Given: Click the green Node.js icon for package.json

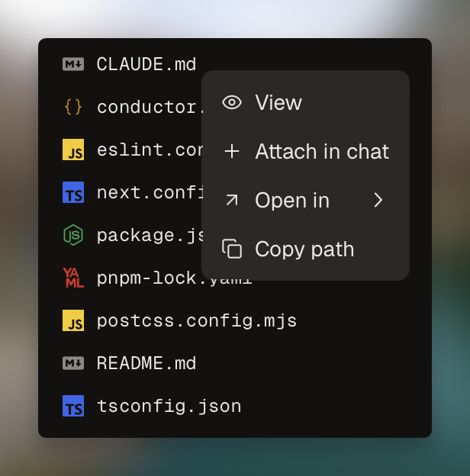Looking at the screenshot, I should [x=73, y=235].
